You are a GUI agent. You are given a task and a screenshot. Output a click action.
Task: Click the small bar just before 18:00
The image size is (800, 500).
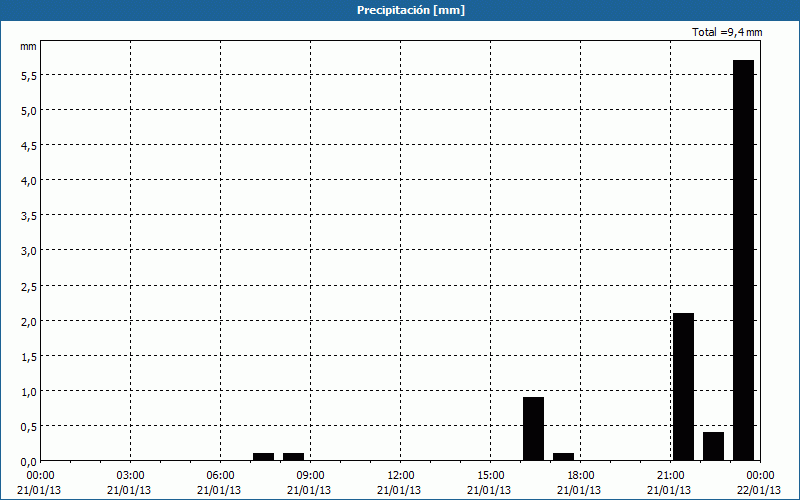pyautogui.click(x=563, y=457)
